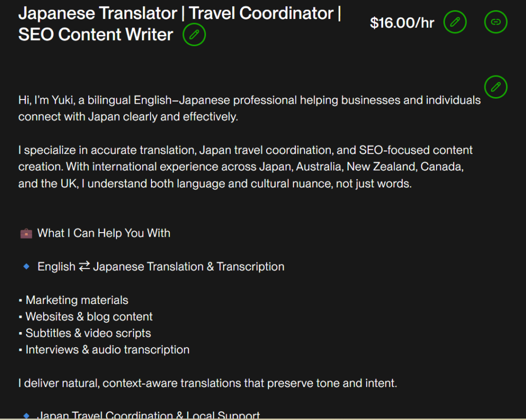Click the "What I Can Help You With" heading
The height and width of the screenshot is (420, 526).
point(104,233)
